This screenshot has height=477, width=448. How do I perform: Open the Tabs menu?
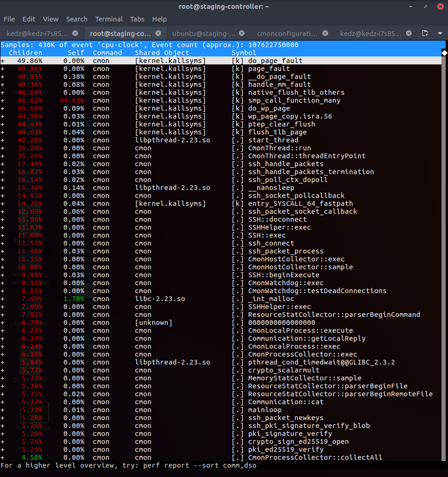[x=137, y=19]
